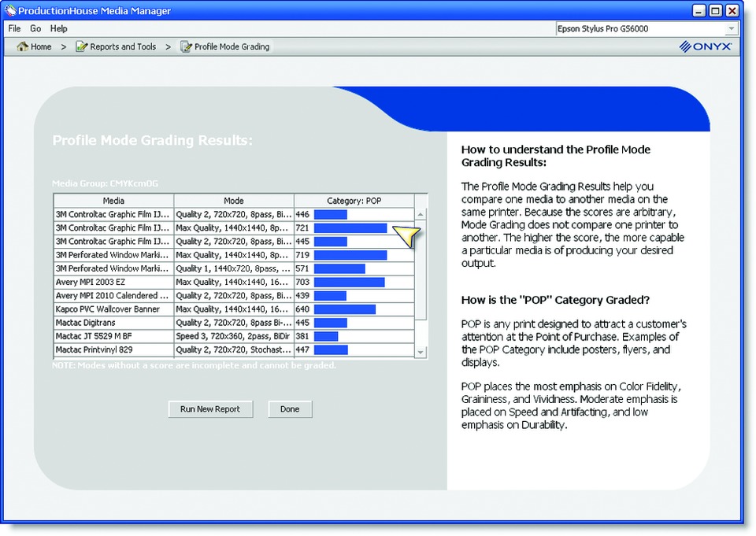Viewport: 756px width, 536px height.
Task: Click the score value 571
Action: [x=302, y=268]
